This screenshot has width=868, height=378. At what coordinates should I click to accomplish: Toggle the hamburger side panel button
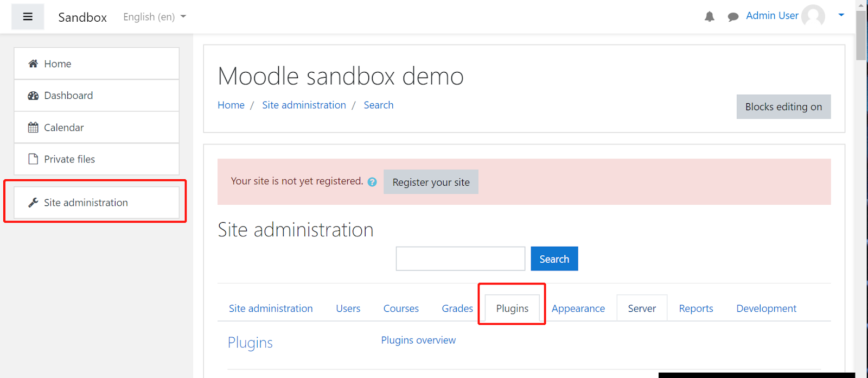(28, 17)
